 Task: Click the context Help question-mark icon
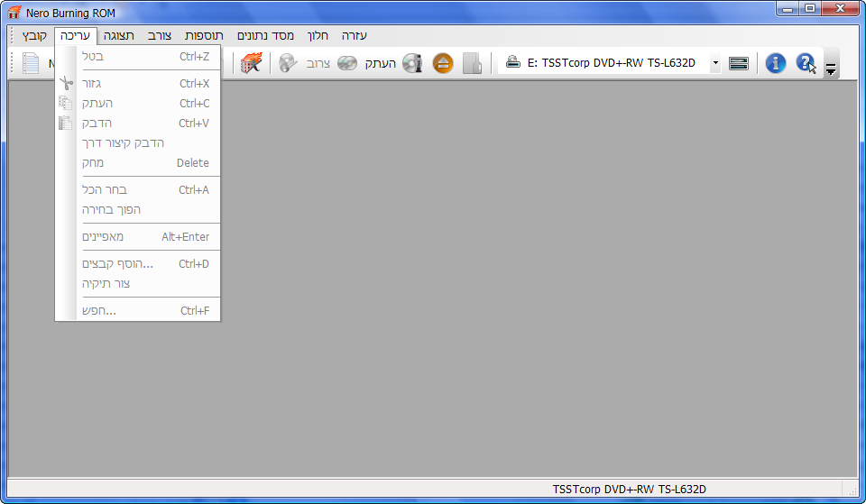806,63
